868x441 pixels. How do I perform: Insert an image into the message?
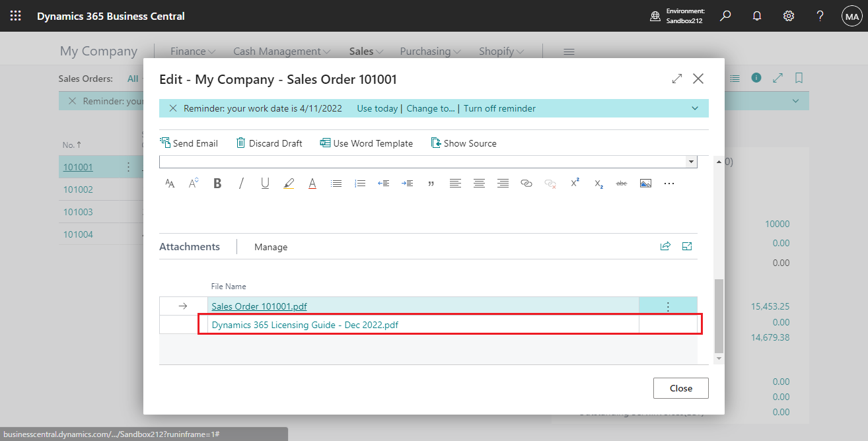pyautogui.click(x=645, y=183)
